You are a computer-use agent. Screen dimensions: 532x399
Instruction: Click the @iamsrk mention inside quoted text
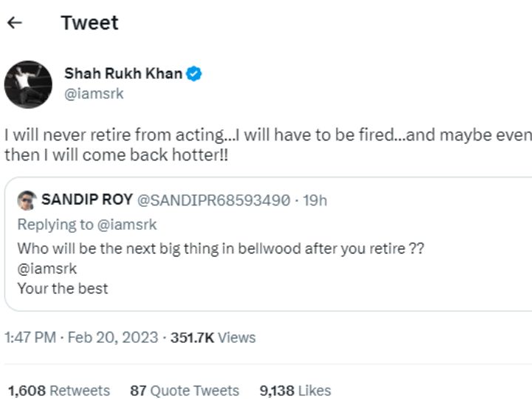47,269
